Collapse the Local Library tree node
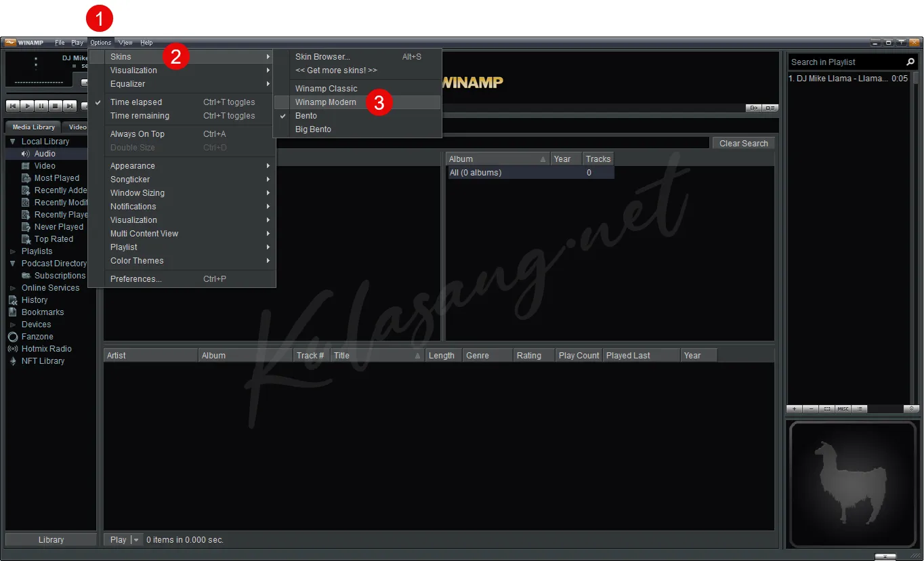Screen dimensions: 924x561 13,142
